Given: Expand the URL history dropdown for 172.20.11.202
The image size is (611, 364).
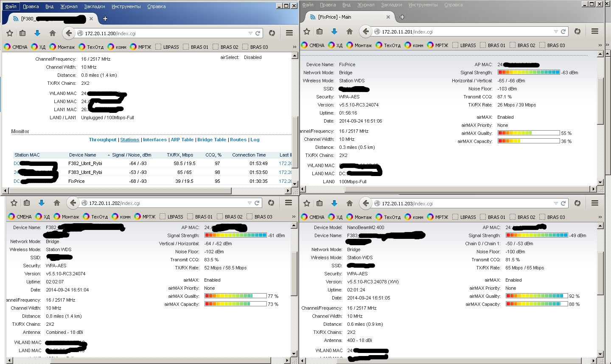Looking at the screenshot, I should (249, 203).
